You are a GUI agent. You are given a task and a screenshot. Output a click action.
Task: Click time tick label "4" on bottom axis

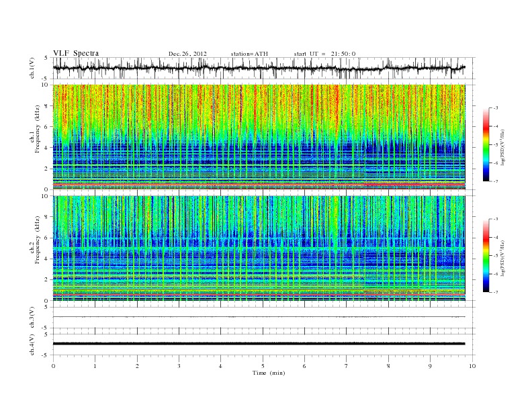click(x=220, y=366)
